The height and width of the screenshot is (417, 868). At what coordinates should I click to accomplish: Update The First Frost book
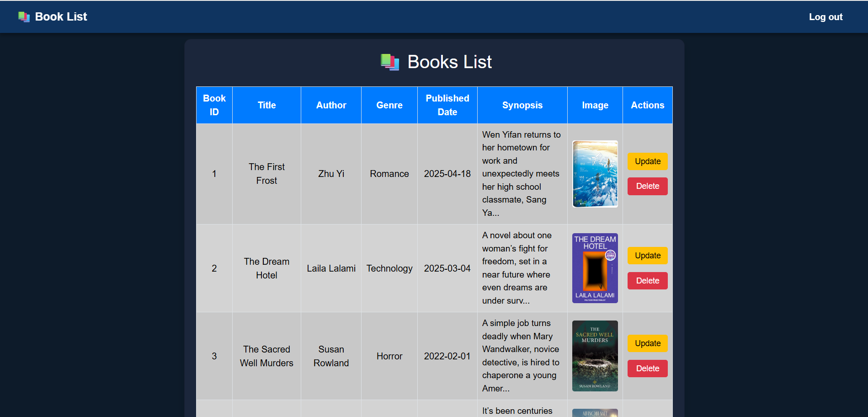click(x=648, y=161)
